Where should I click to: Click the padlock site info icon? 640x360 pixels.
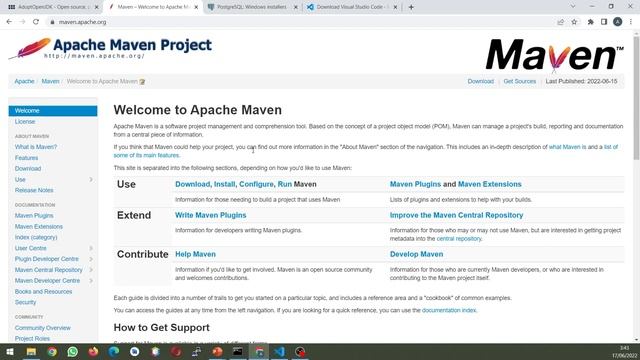click(x=52, y=22)
